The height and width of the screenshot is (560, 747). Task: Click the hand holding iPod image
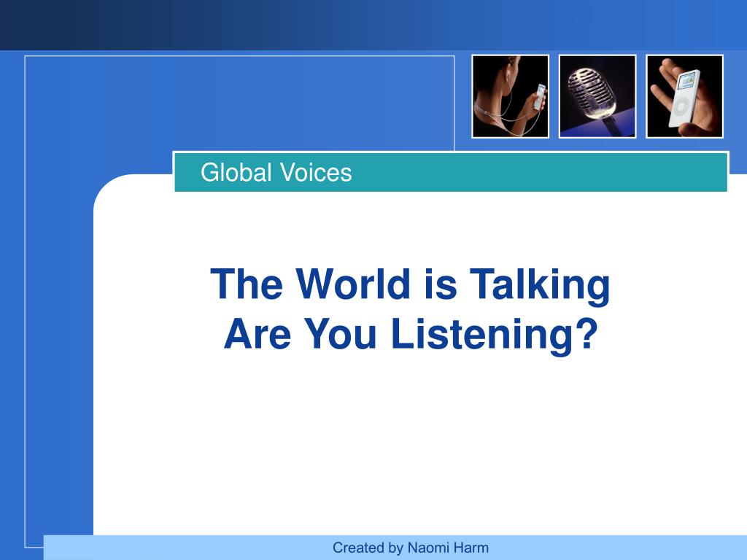pyautogui.click(x=684, y=97)
